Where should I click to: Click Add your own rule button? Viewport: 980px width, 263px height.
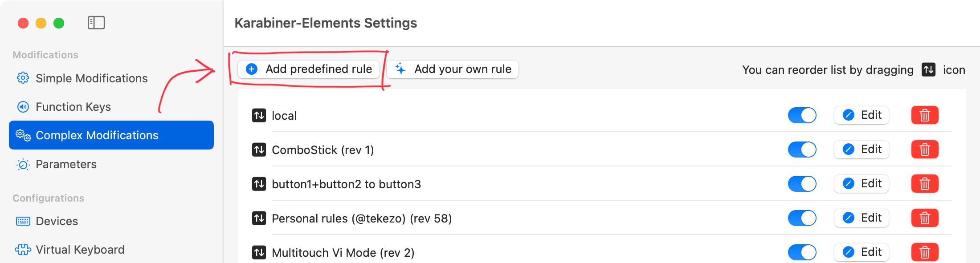[x=453, y=69]
